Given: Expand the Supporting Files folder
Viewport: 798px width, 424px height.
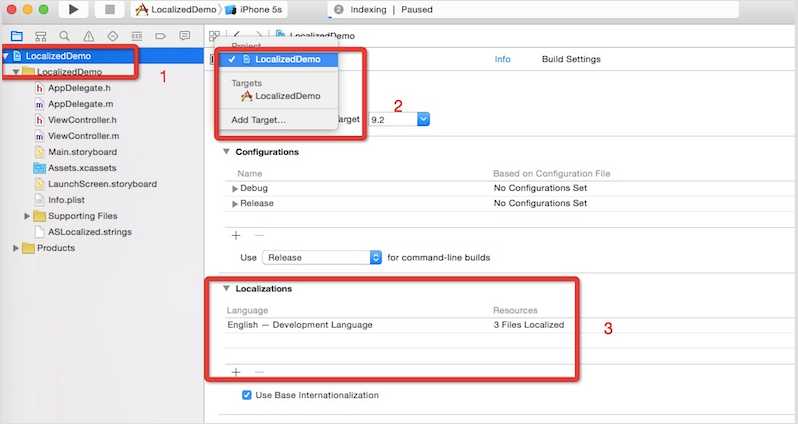Looking at the screenshot, I should point(27,216).
